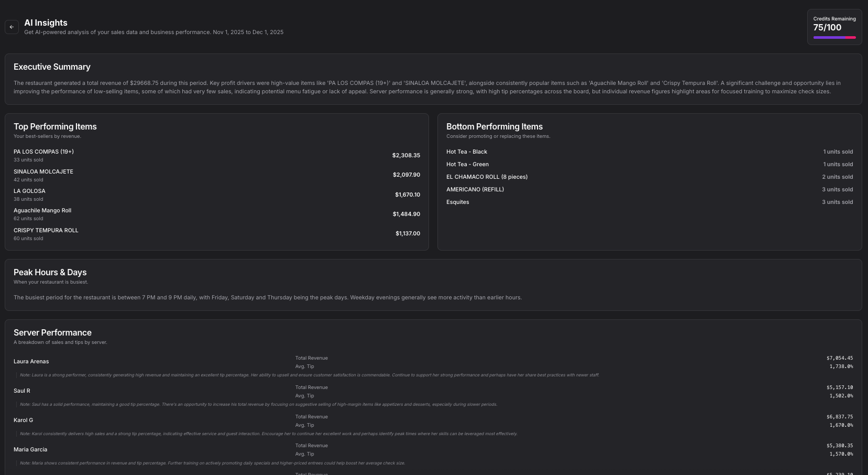
Task: Select the Esquites item
Action: pos(457,202)
